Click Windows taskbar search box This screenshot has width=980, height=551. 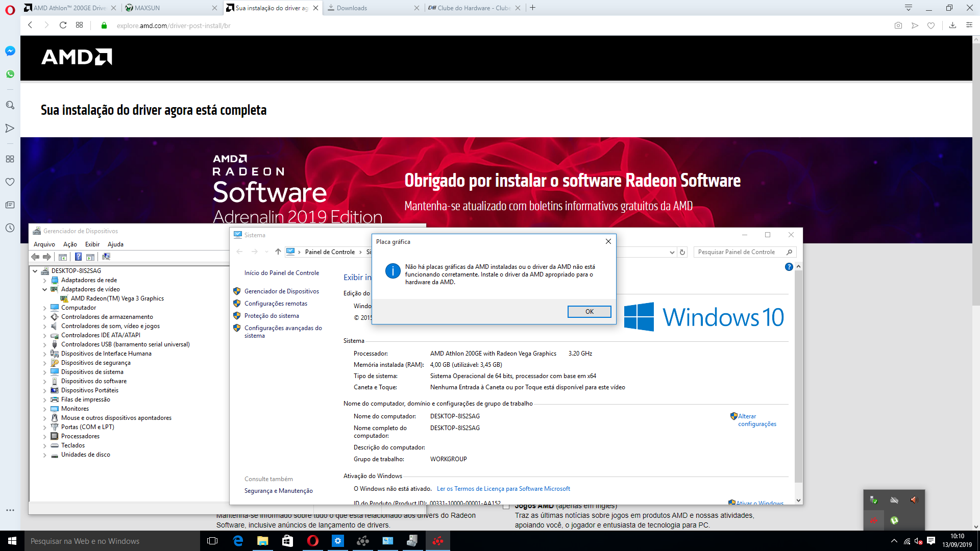111,541
